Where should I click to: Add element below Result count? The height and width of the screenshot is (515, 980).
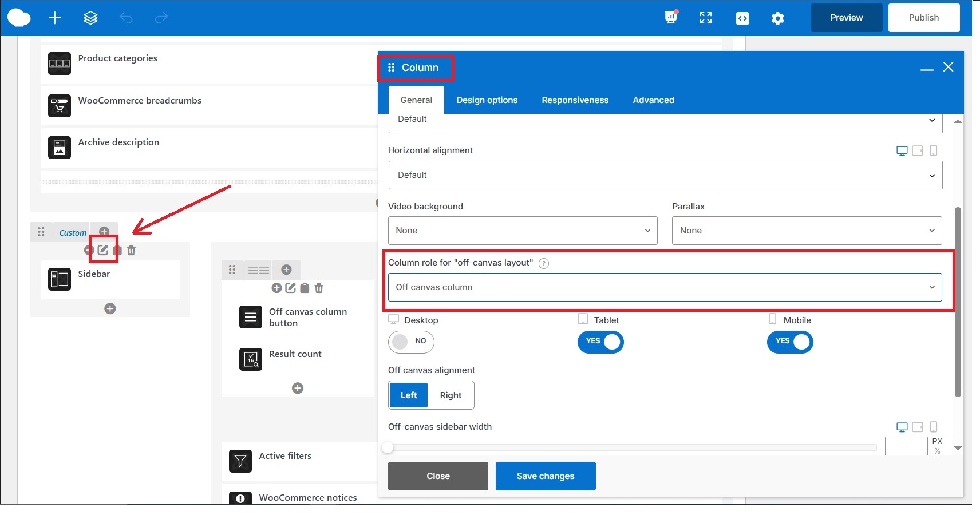(298, 388)
